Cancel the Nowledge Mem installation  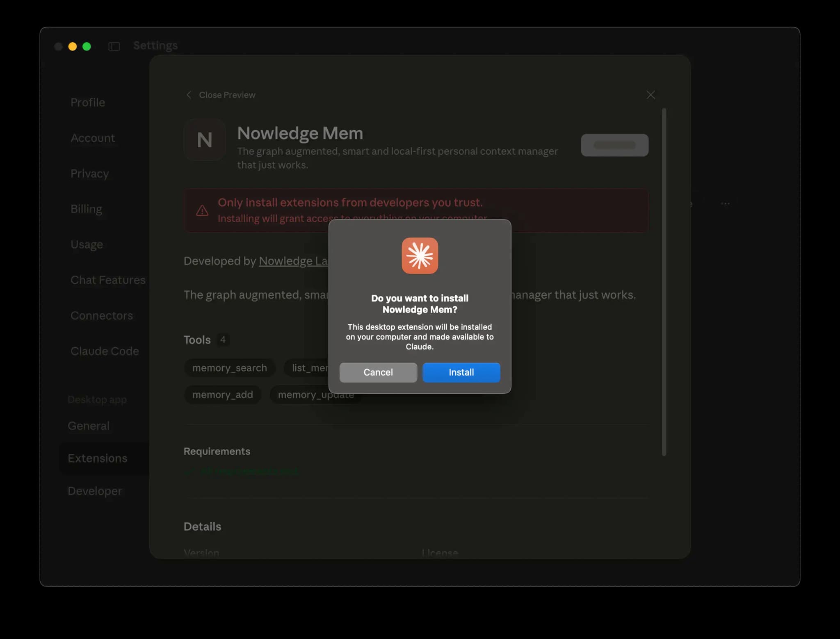(x=378, y=372)
